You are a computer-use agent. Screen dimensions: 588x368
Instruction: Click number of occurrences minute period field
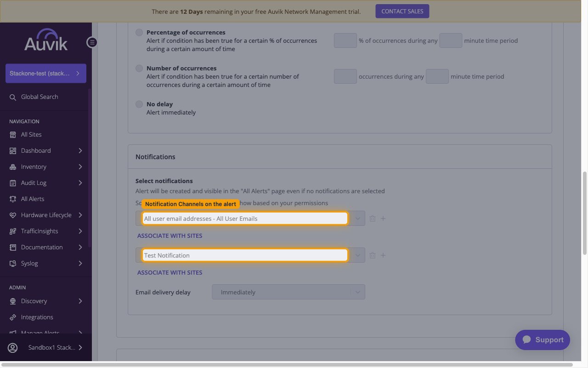[437, 76]
